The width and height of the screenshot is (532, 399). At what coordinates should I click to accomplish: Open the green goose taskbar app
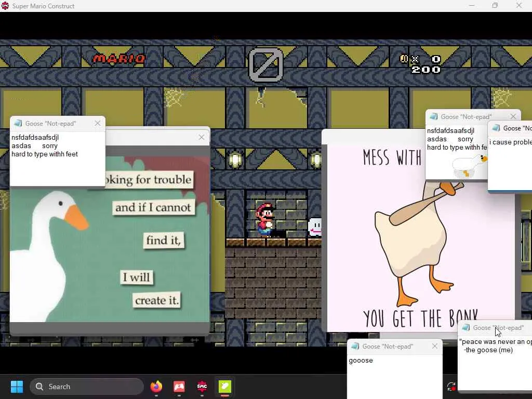point(224,387)
